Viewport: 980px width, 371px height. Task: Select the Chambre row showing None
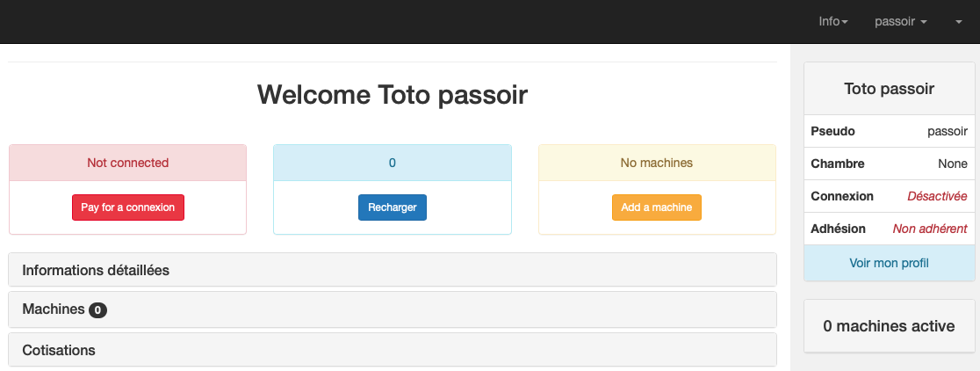point(889,164)
